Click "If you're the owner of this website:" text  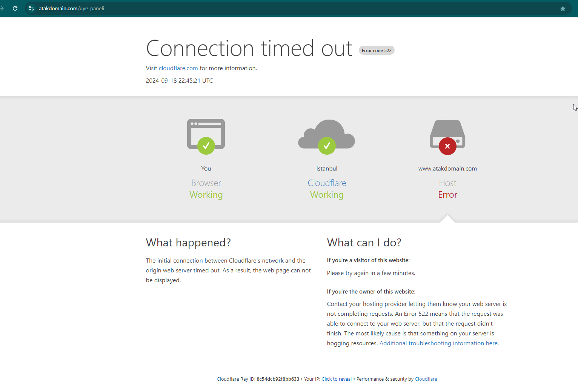click(x=371, y=292)
